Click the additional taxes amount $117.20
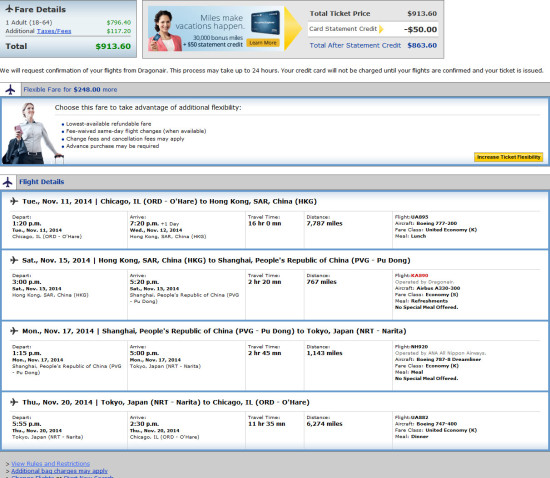Screen dimensions: 550x478 119,31
